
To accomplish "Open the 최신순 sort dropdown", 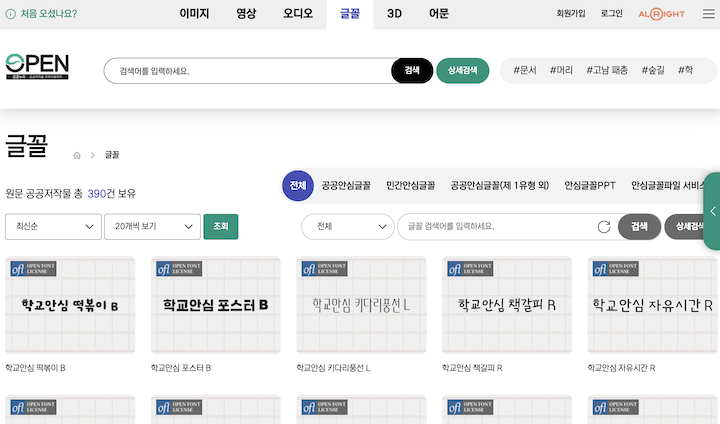I will 53,227.
